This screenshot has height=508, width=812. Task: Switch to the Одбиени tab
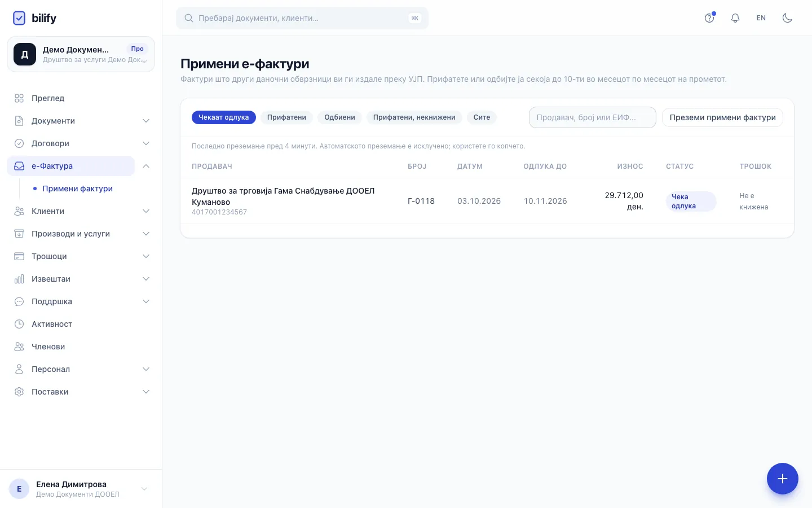coord(339,117)
